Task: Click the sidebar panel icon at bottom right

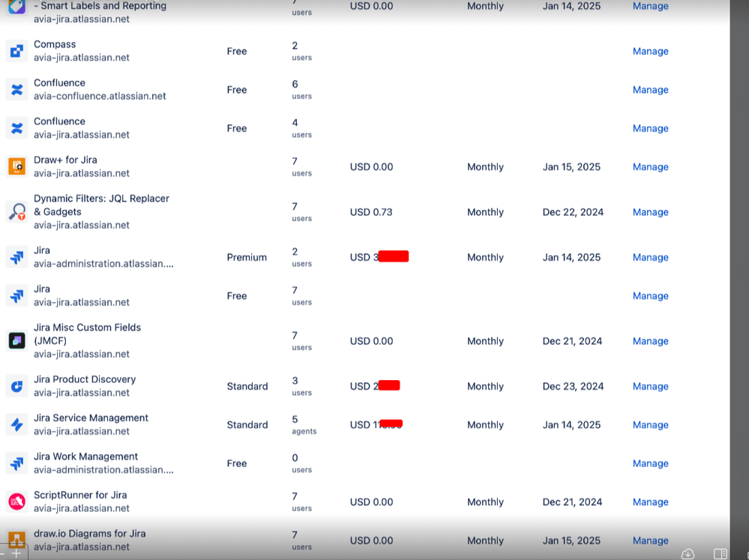Action: pos(721,554)
